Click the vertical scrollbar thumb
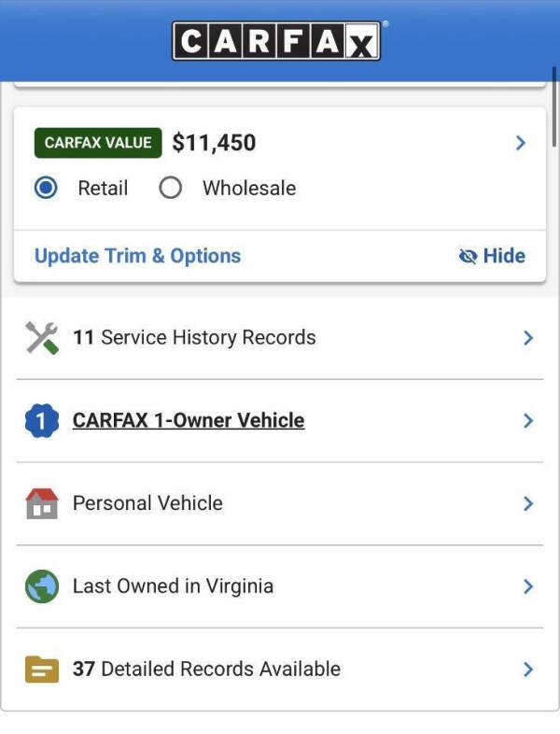 tap(554, 107)
